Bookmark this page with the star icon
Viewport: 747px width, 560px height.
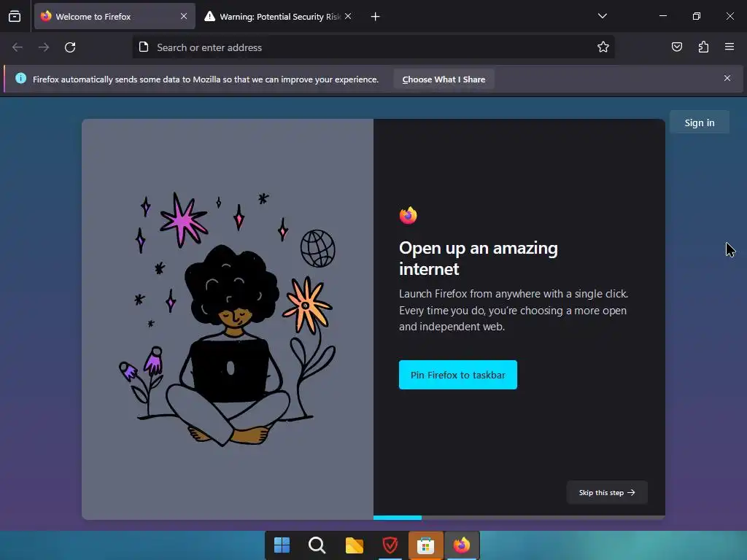603,47
